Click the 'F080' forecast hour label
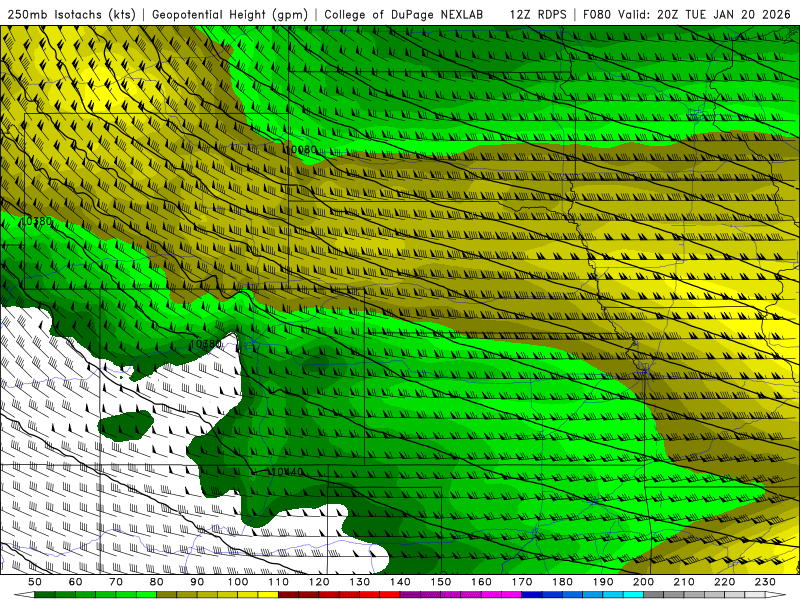 coord(596,14)
